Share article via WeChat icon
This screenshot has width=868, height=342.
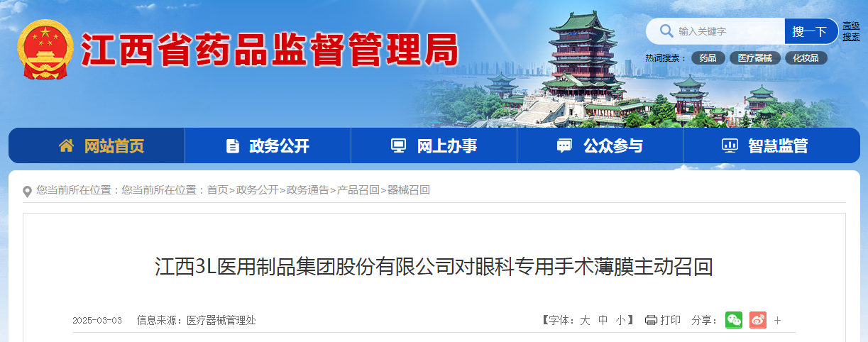pos(734,320)
